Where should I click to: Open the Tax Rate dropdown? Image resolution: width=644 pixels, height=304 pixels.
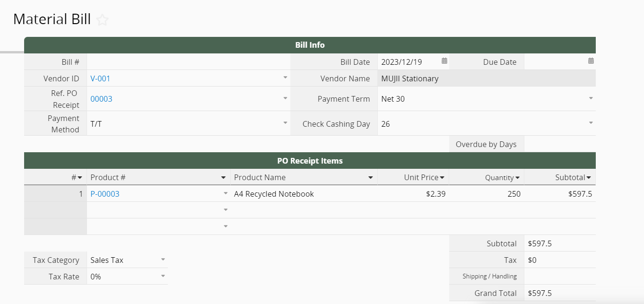[163, 276]
